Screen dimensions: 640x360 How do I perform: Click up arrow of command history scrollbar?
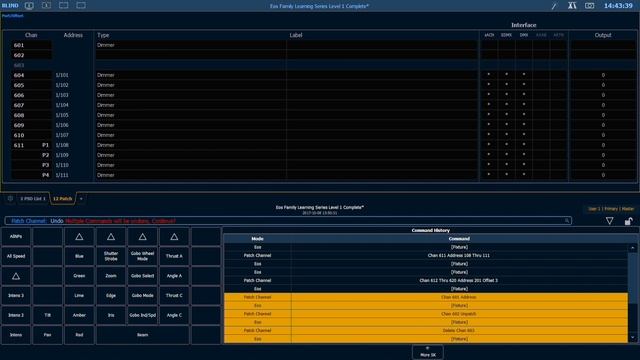633,248
